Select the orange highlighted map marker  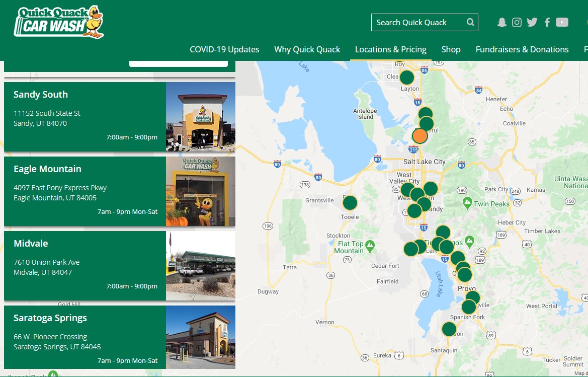click(419, 136)
